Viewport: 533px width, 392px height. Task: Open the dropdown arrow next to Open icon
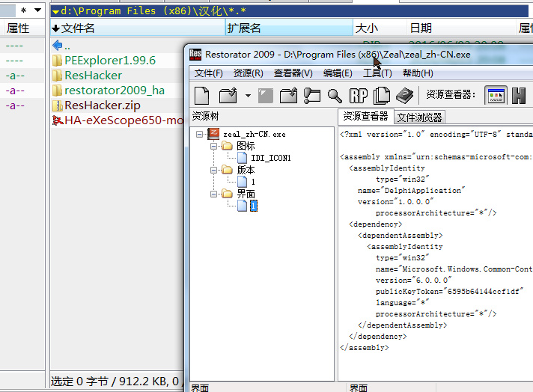pos(248,96)
